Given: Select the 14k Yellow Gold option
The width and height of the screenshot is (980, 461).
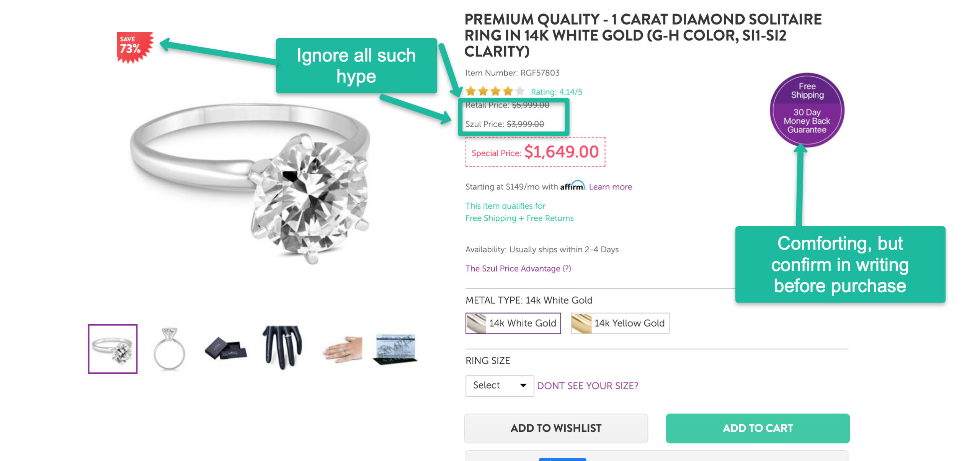Looking at the screenshot, I should tap(620, 323).
